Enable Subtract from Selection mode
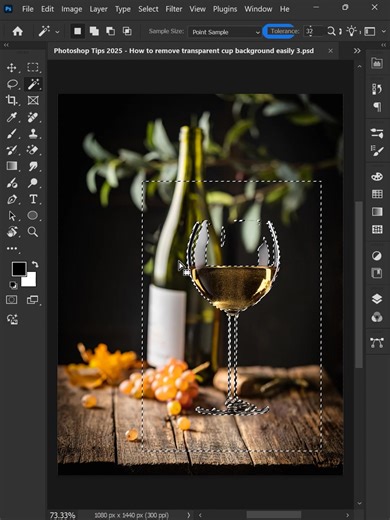The image size is (390, 520). point(110,31)
